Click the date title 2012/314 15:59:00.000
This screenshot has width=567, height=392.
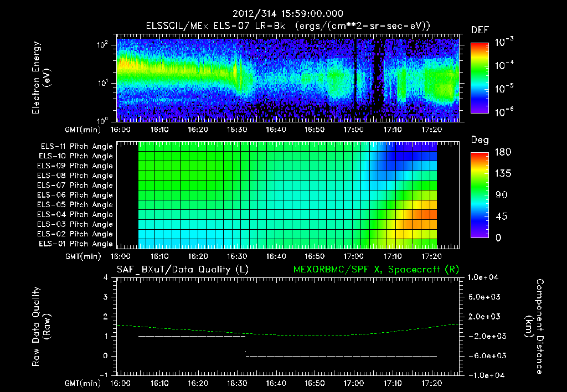click(288, 14)
